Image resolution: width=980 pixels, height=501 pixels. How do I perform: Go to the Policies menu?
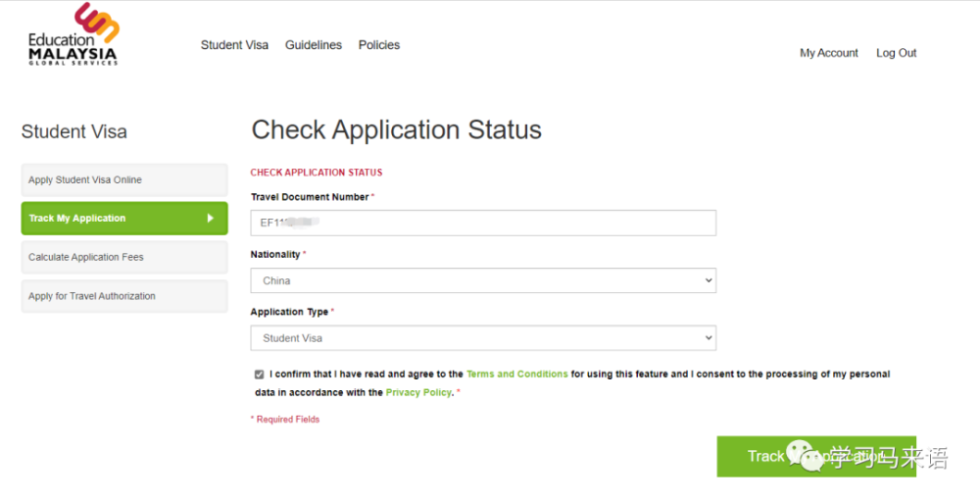[x=379, y=45]
